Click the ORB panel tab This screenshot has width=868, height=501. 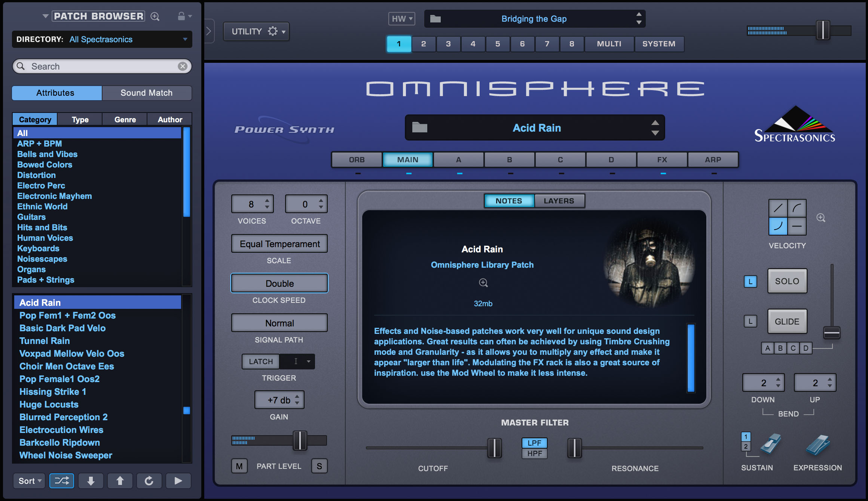pyautogui.click(x=355, y=159)
